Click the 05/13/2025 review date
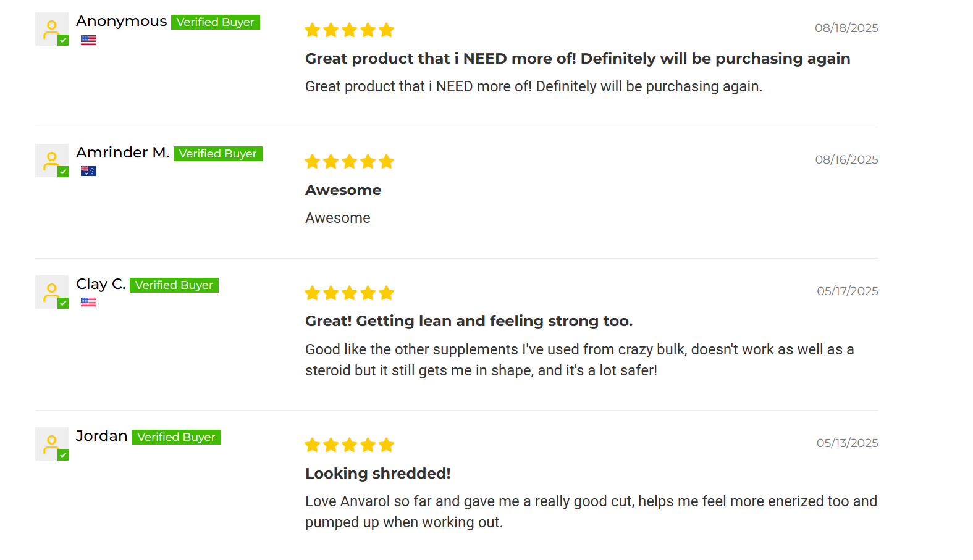The image size is (973, 560). (x=847, y=443)
